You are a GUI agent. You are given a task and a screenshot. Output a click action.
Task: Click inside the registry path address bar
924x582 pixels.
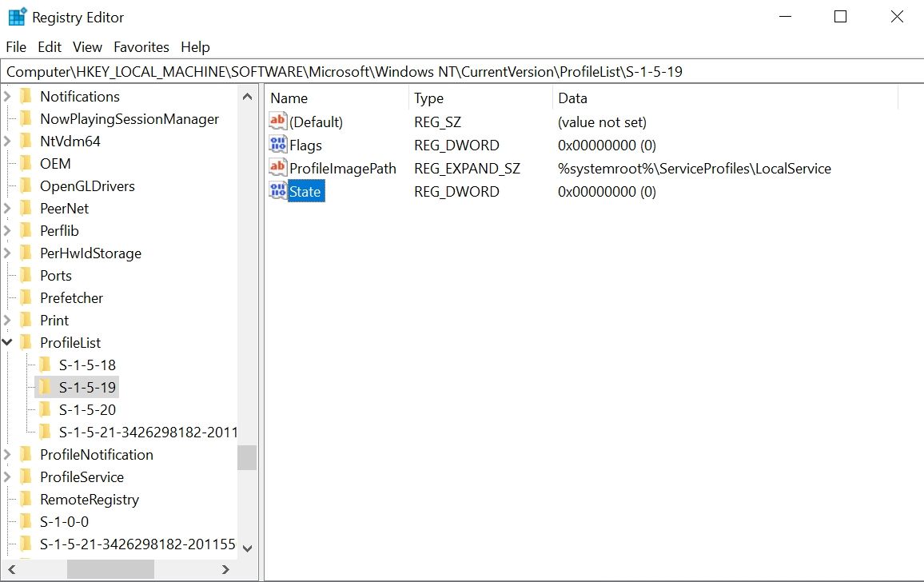320,70
